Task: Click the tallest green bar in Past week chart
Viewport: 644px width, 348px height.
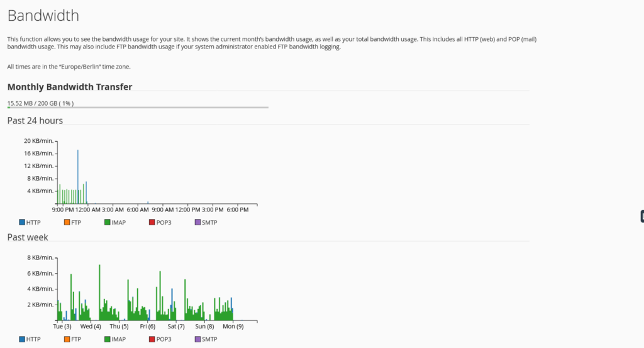Action: [x=99, y=283]
